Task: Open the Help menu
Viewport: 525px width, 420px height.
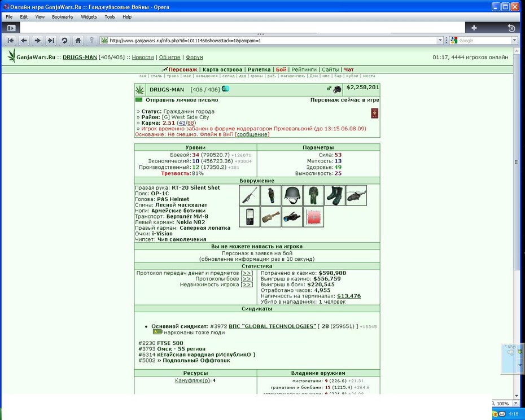Action: point(127,17)
